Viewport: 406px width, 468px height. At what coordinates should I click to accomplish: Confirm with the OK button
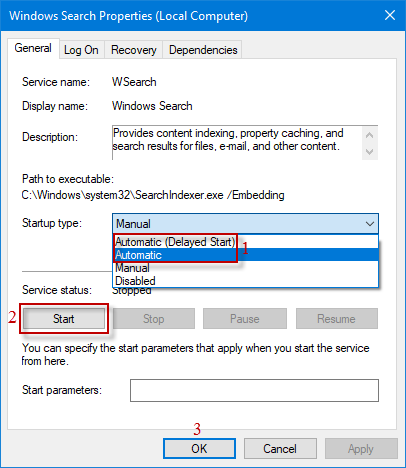pos(199,449)
